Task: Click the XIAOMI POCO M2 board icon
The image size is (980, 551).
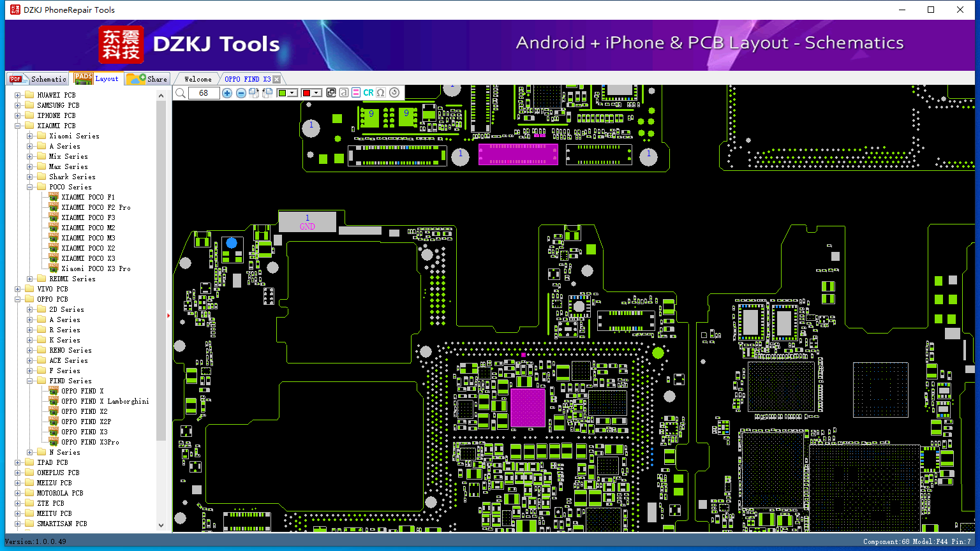Action: (54, 228)
